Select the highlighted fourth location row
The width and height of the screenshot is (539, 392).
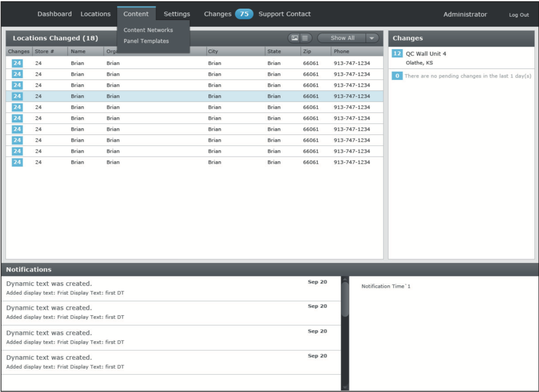194,96
